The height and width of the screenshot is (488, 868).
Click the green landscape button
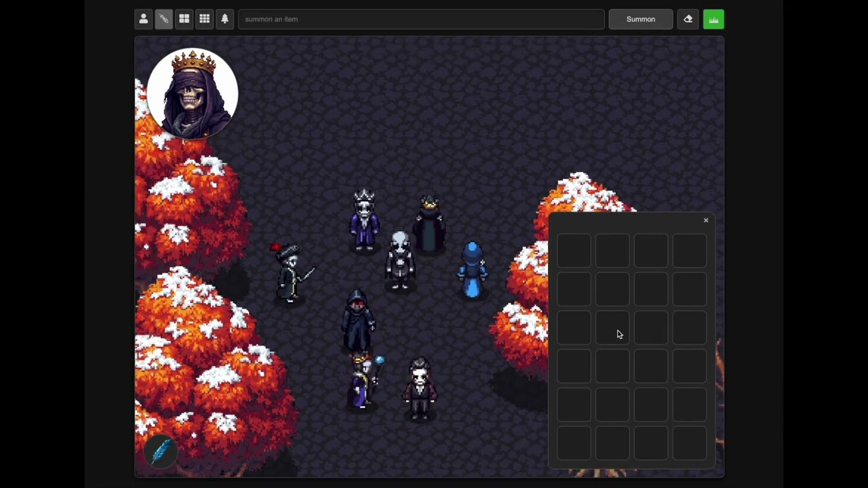(713, 19)
